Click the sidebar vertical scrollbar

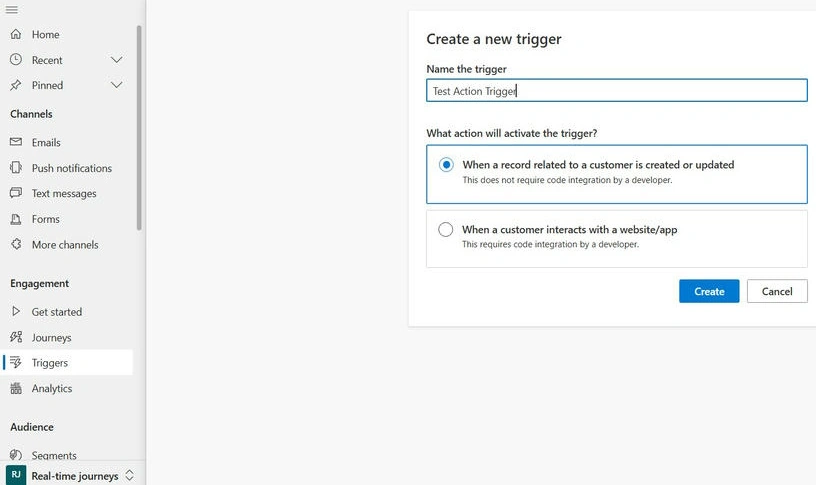pyautogui.click(x=139, y=127)
